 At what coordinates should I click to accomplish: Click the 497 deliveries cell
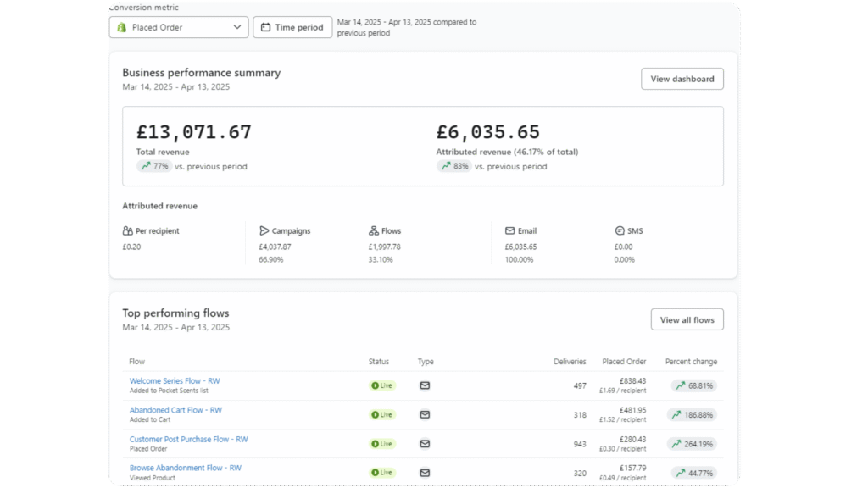click(x=580, y=385)
